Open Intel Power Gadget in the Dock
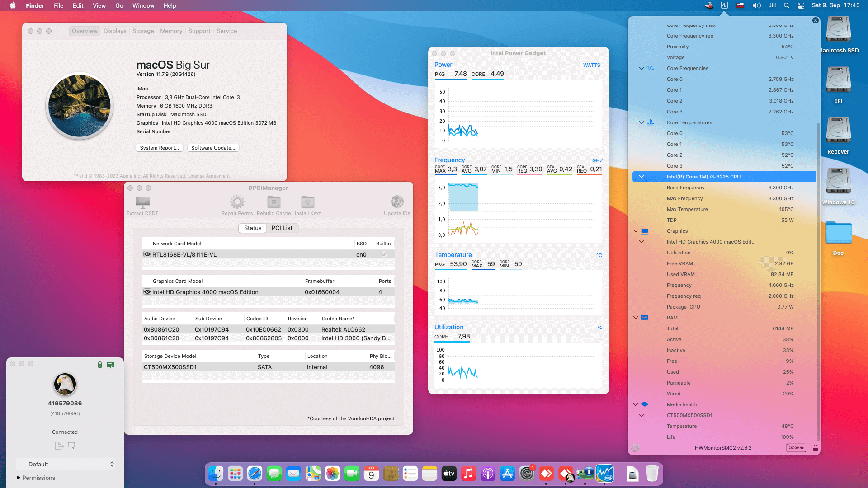 (x=604, y=473)
